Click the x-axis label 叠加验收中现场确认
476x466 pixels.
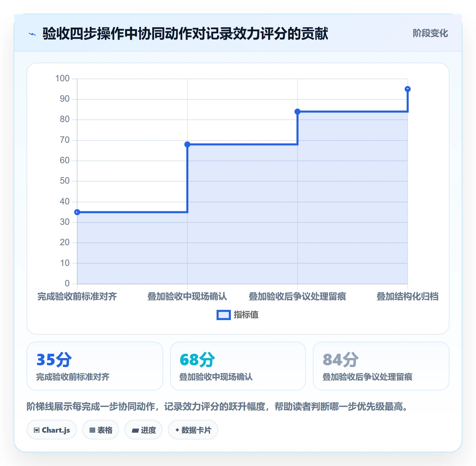tap(187, 297)
